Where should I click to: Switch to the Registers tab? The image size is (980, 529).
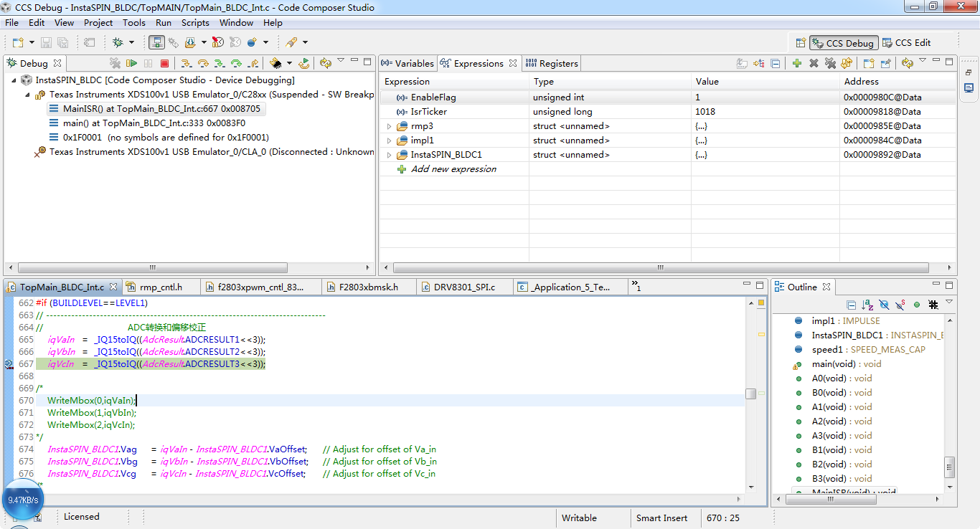552,64
